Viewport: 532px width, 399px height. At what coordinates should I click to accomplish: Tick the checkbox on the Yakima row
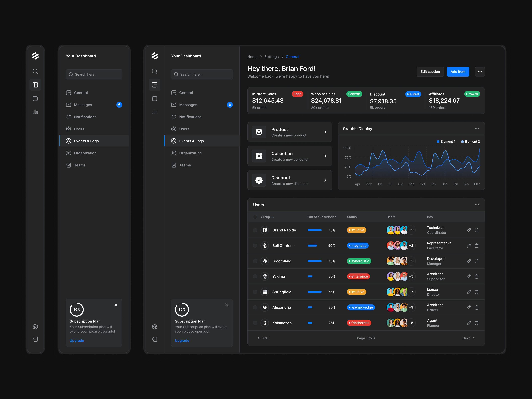255,276
